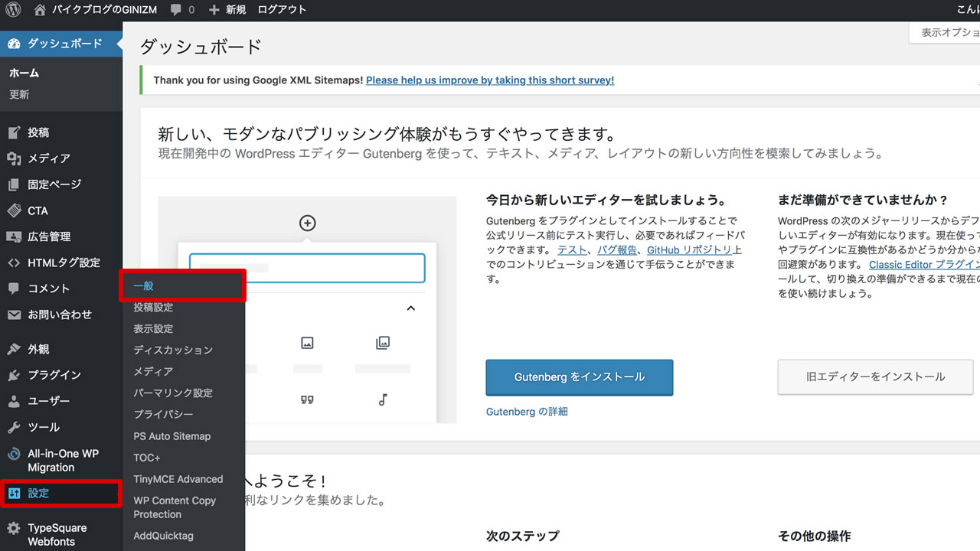Click the pin icon beside 投稿
Screen dimensions: 980x551
(14, 132)
